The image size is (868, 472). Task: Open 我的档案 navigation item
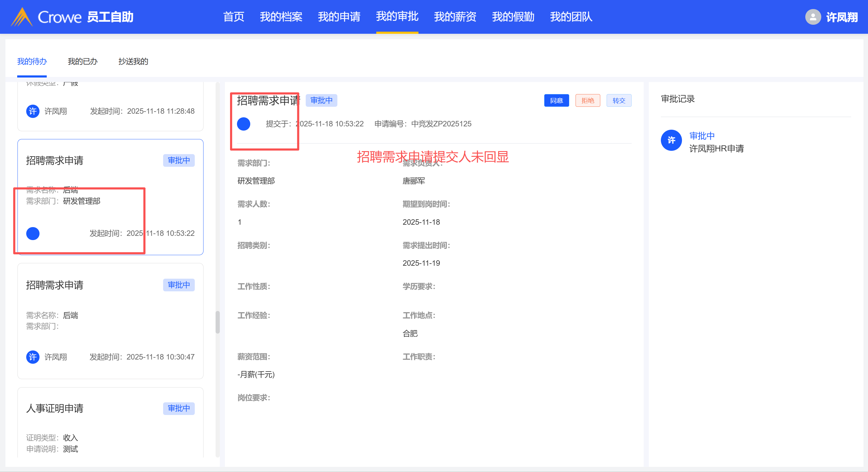[x=281, y=17]
